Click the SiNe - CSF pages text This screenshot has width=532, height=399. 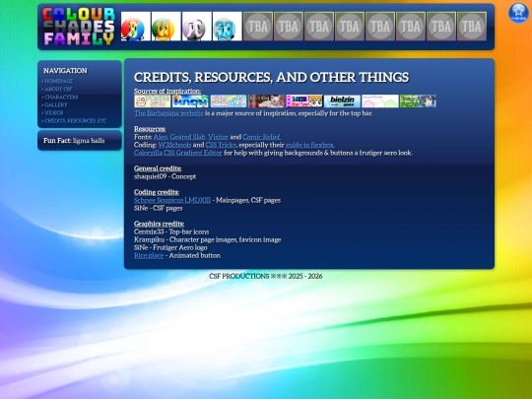tap(158, 208)
